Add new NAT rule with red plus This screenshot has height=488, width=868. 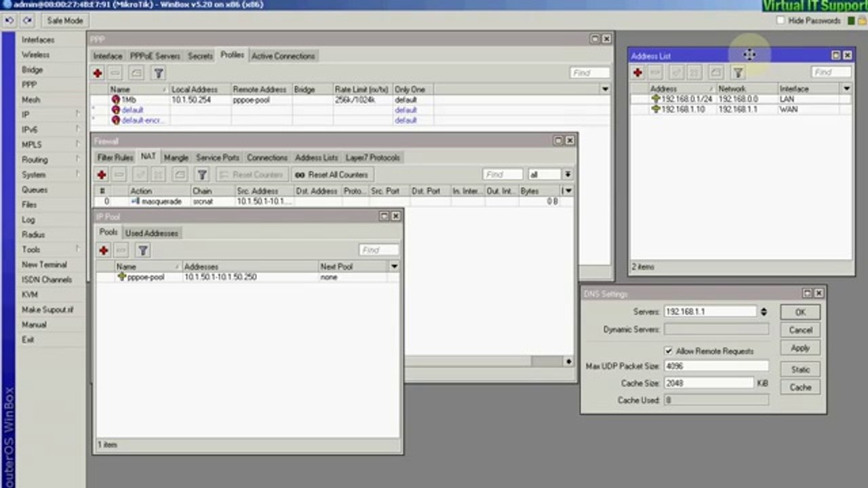102,175
